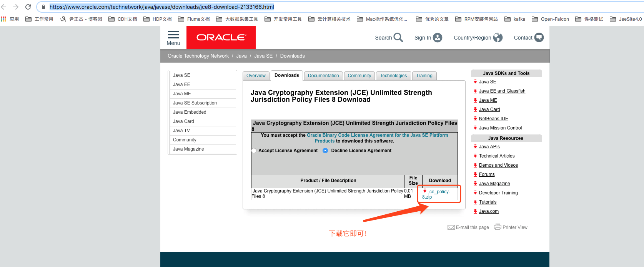Open the 大数据采集工具 bookmark folder

pos(237,19)
